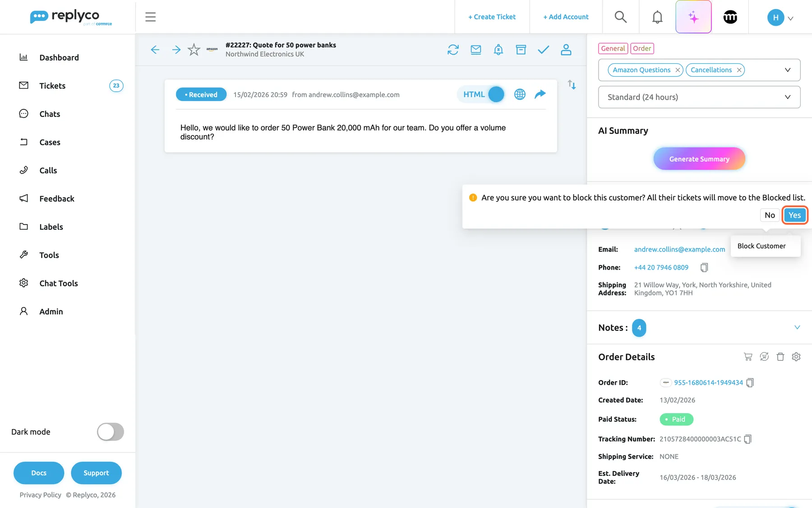Switch to the General tab
Viewport: 812px width, 508px height.
pyautogui.click(x=613, y=48)
